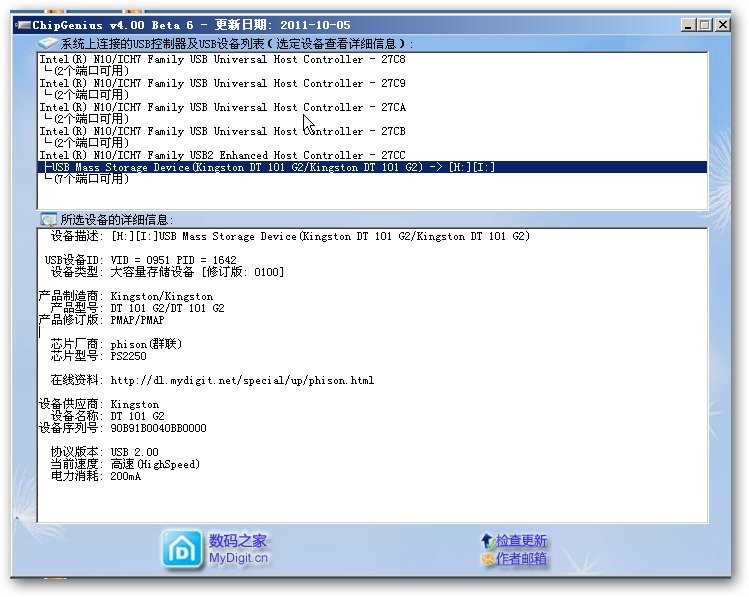Open the 数码之家 MyDigit.cn link
The width and height of the screenshot is (749, 597).
(x=238, y=549)
